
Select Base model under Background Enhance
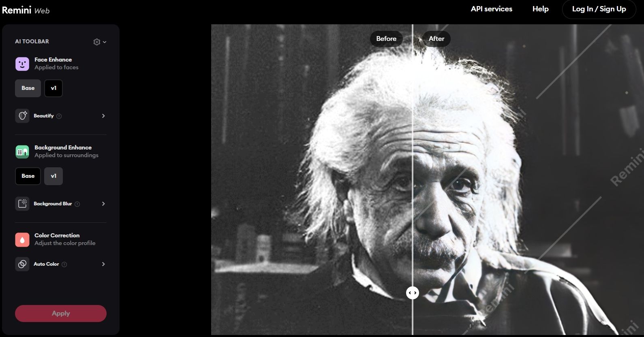point(28,176)
